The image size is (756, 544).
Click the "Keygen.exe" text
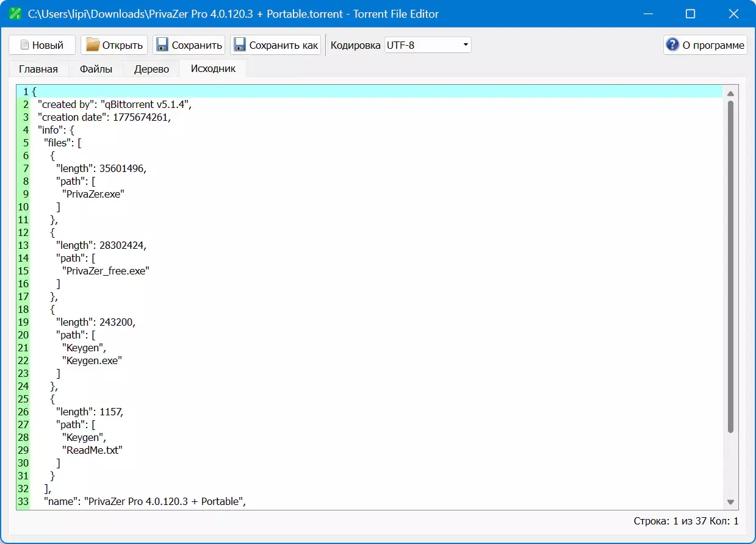(x=92, y=360)
